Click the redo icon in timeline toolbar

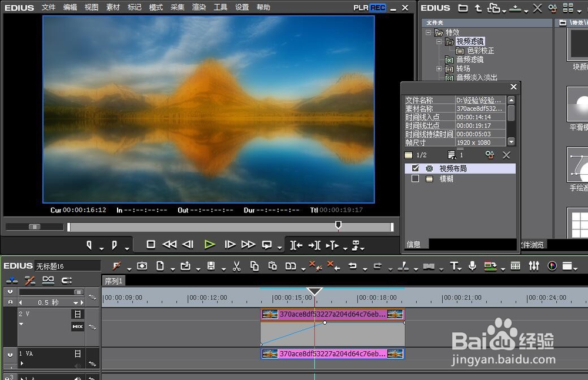(x=377, y=266)
